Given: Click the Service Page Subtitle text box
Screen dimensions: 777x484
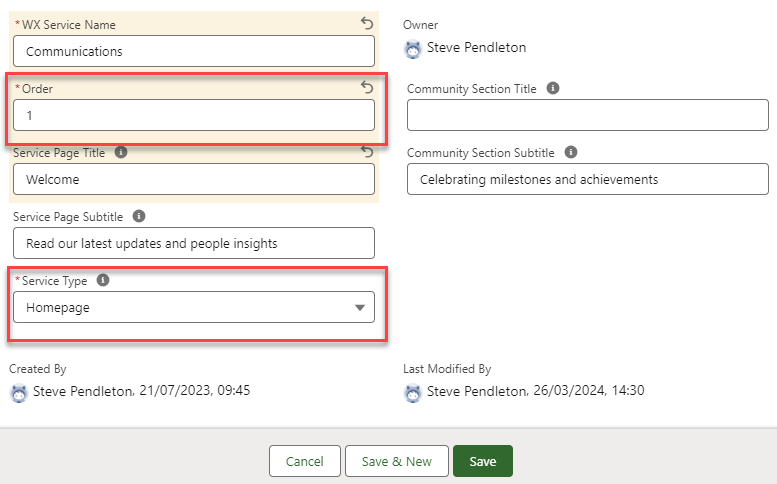Looking at the screenshot, I should 194,243.
